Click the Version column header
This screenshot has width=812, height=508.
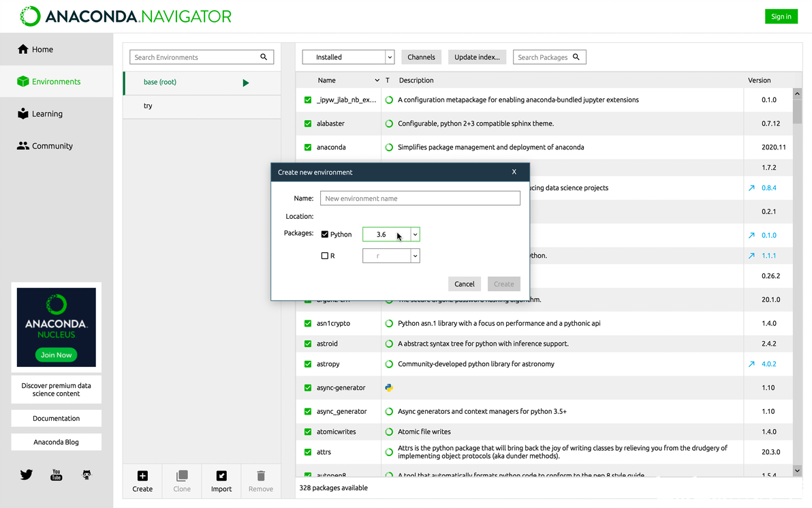point(759,80)
